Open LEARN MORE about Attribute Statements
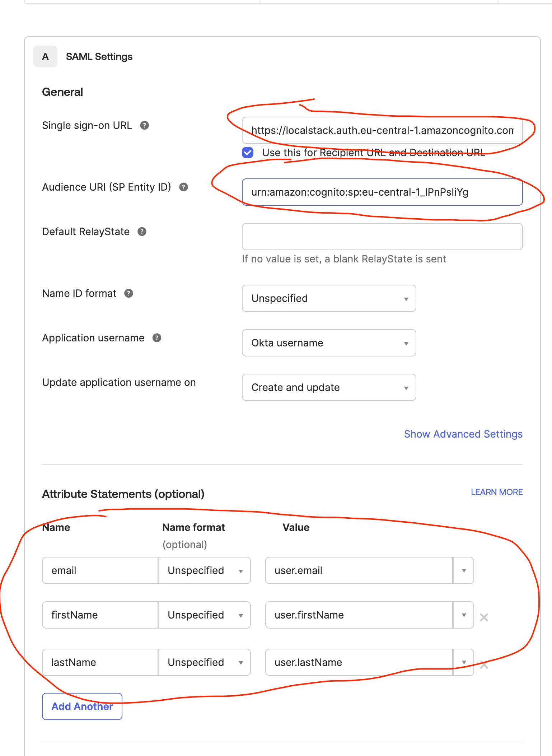552x756 pixels. pos(497,492)
